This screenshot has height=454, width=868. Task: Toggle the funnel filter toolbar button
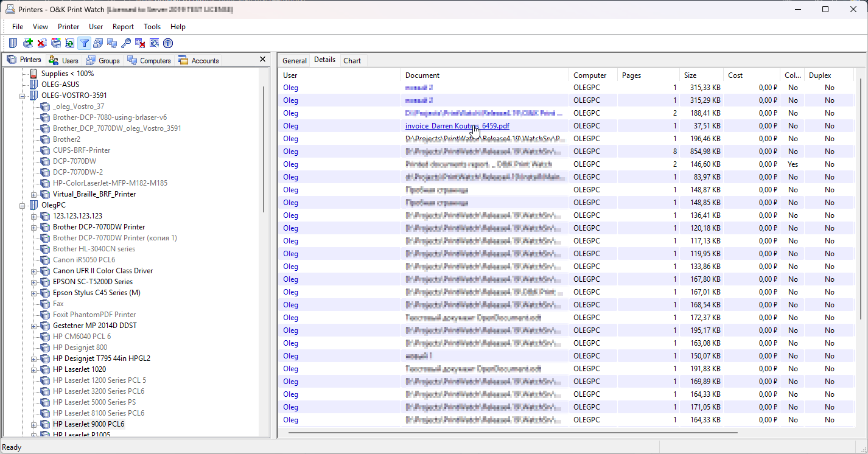[84, 43]
